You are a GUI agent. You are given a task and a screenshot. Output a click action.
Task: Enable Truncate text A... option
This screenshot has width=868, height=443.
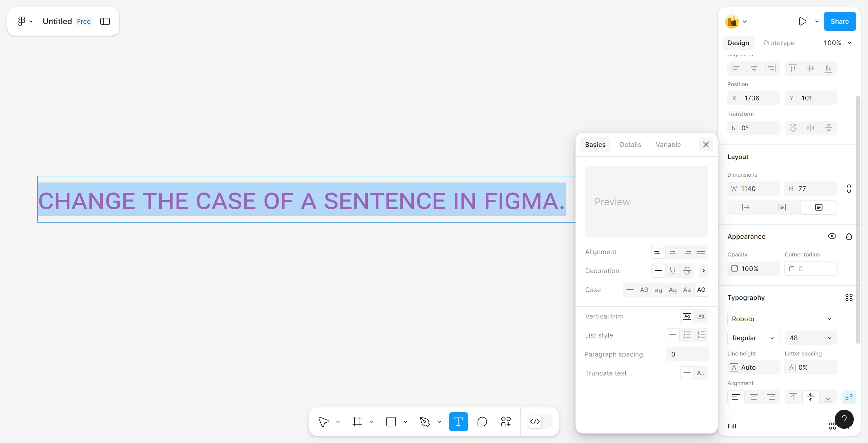(x=701, y=373)
